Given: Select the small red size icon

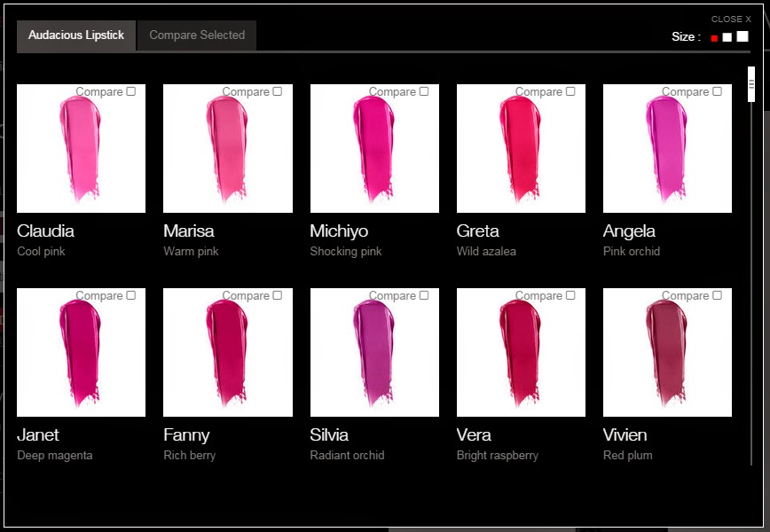Looking at the screenshot, I should pyautogui.click(x=714, y=38).
